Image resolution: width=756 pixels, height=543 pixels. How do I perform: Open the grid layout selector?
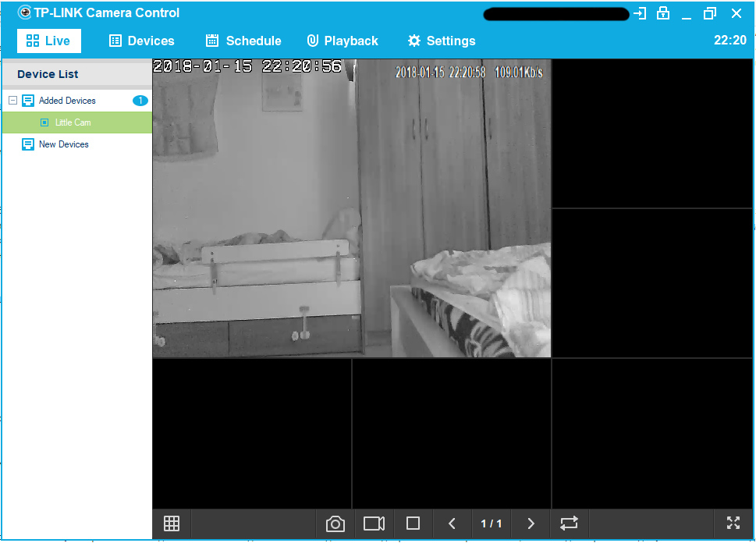pyautogui.click(x=172, y=523)
